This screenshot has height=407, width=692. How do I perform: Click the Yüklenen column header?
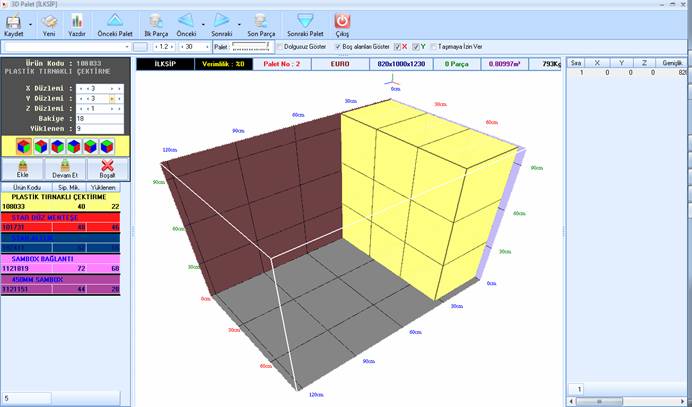pos(103,187)
